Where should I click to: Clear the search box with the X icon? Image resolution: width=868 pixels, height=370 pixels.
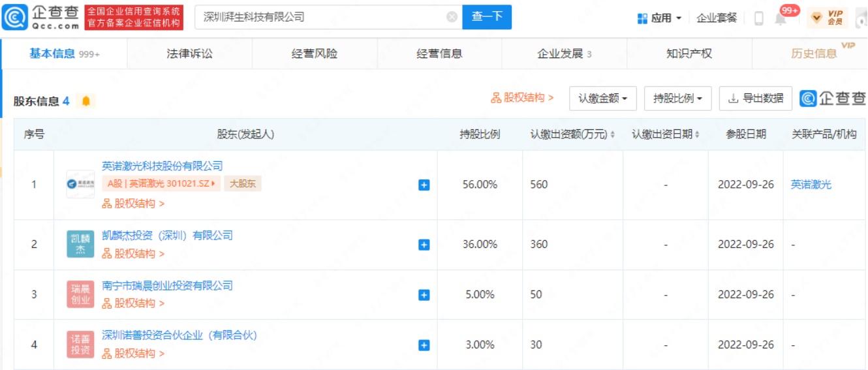(452, 17)
